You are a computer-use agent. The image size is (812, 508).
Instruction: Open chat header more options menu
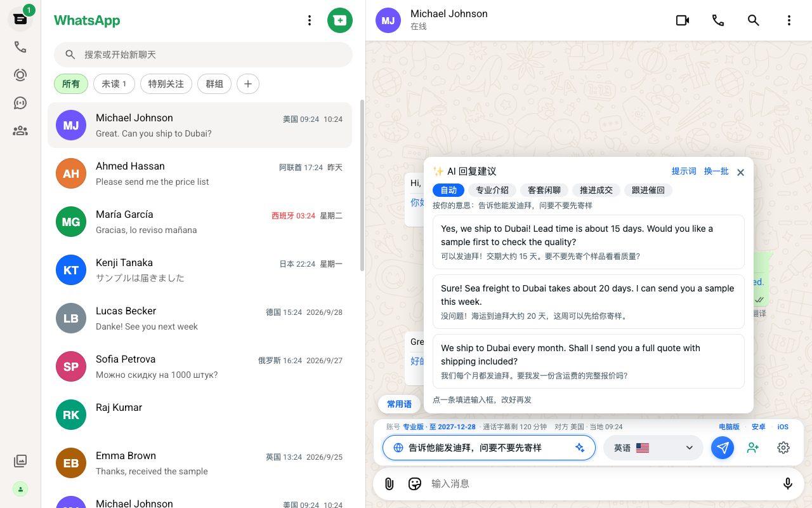coord(789,20)
